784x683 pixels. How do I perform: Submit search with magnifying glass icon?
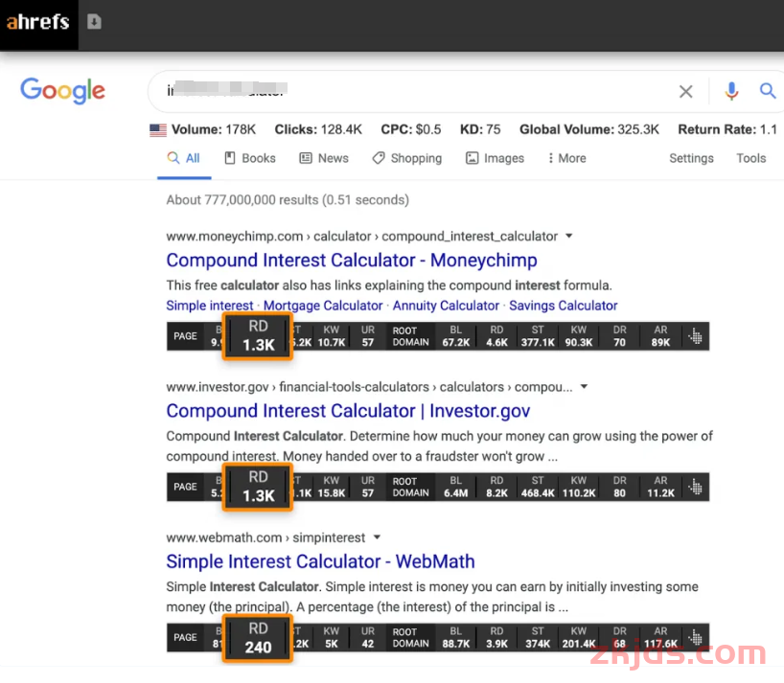tap(768, 90)
